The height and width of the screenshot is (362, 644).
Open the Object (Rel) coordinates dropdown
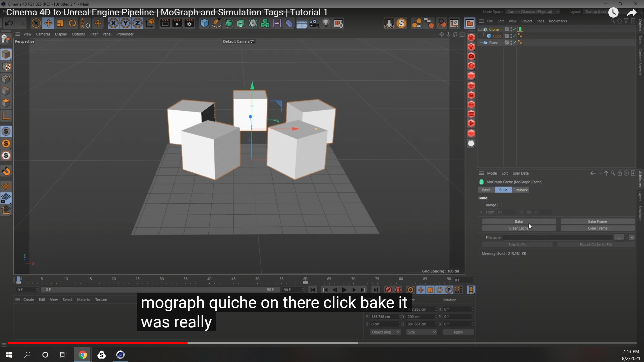[x=385, y=332]
